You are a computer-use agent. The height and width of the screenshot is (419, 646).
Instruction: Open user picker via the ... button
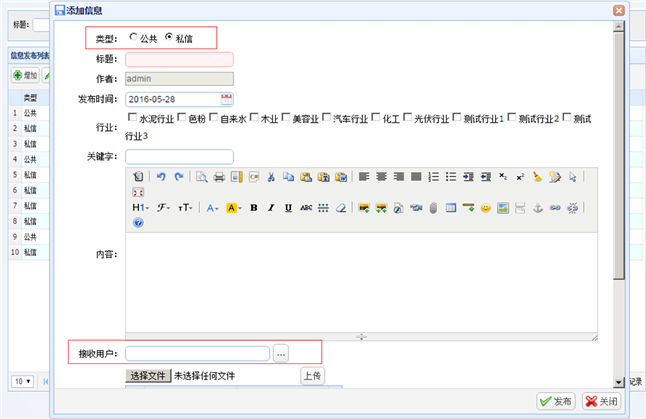(x=281, y=353)
